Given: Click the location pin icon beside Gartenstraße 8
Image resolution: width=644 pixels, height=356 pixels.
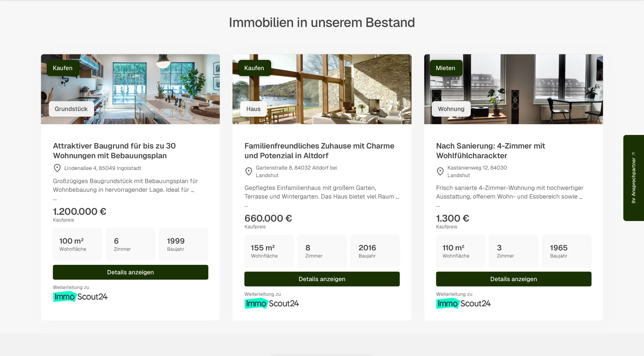Looking at the screenshot, I should [248, 171].
